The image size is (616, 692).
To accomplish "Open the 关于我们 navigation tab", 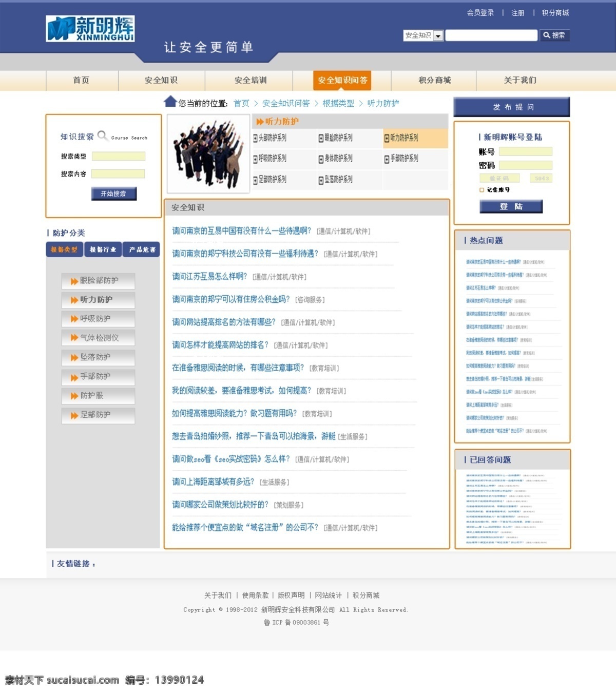I will pyautogui.click(x=521, y=81).
